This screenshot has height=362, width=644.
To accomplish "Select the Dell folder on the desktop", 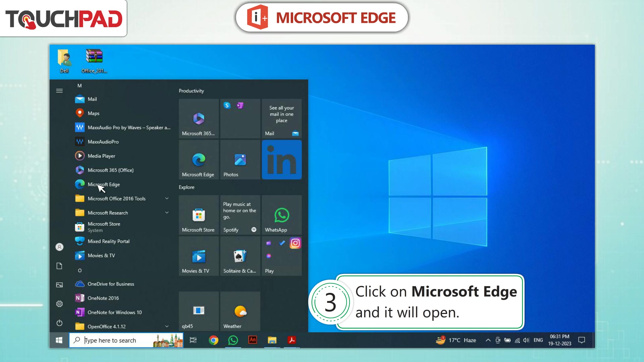I will (64, 61).
